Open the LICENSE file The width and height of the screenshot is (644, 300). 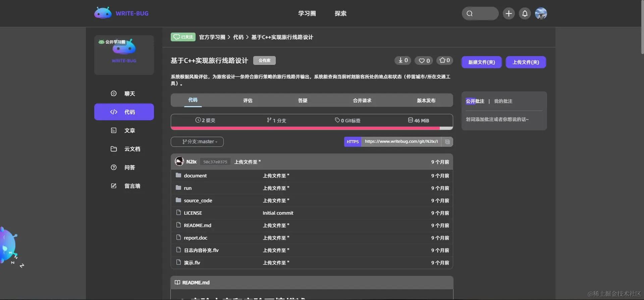tap(193, 213)
